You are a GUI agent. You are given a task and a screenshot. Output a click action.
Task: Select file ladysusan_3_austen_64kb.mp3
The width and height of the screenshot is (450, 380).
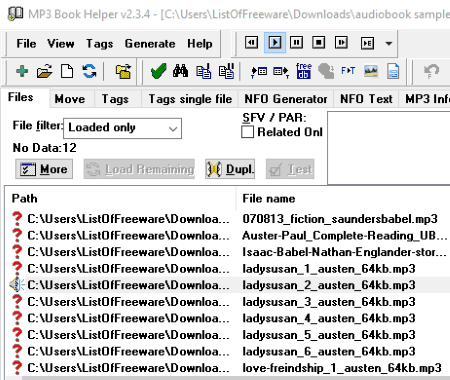tap(329, 302)
